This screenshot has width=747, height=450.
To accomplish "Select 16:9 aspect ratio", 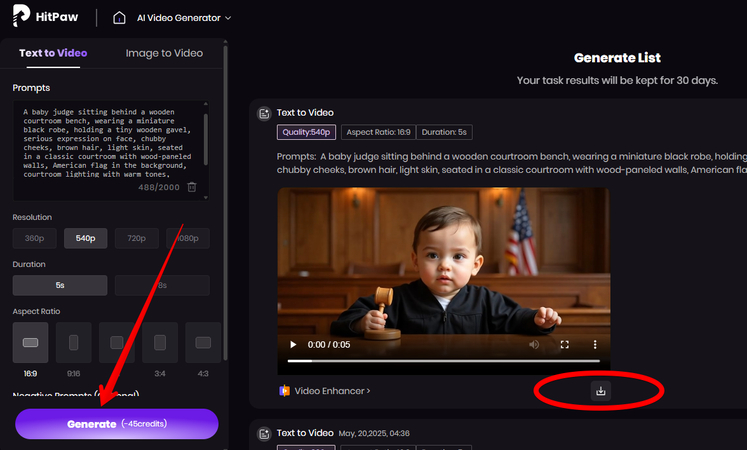I will pos(30,342).
